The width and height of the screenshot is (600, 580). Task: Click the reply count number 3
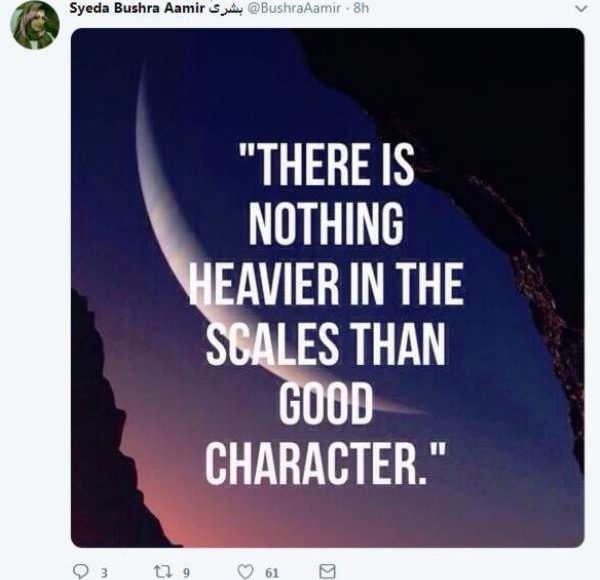point(104,572)
